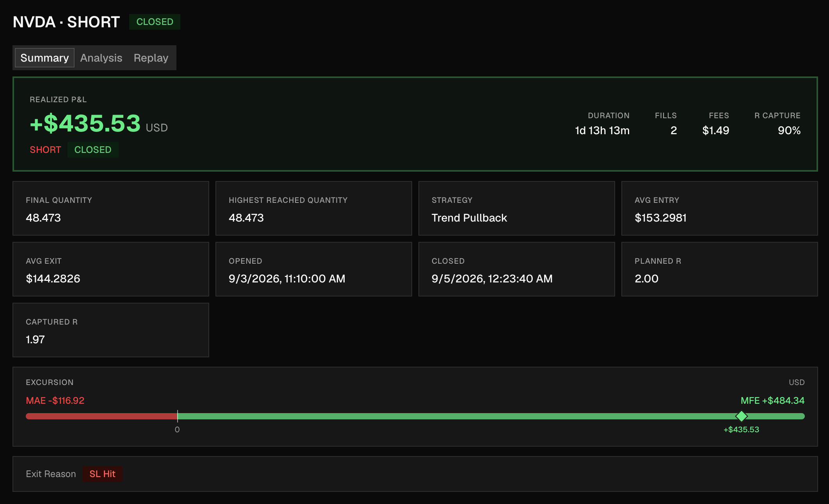Click the Fees value $1.49
The image size is (829, 504).
point(715,130)
